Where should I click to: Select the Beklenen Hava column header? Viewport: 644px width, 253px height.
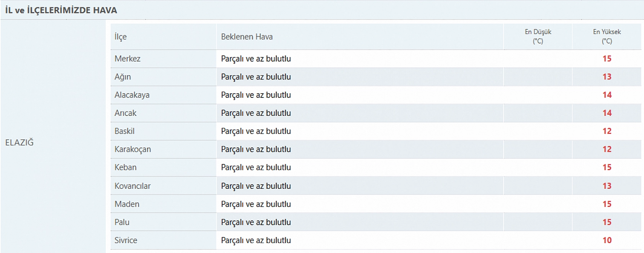pos(247,37)
